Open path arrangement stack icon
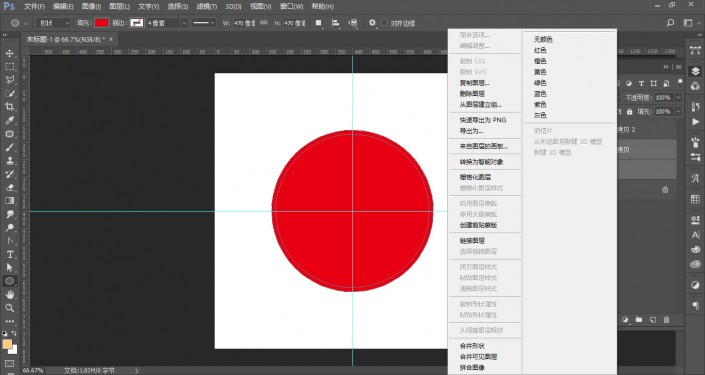This screenshot has width=705, height=375. coord(353,23)
